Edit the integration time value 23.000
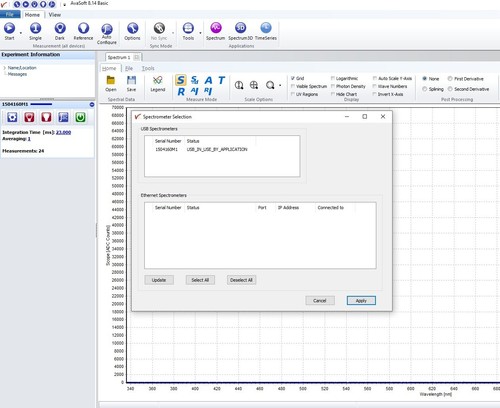500x408 pixels. [63, 132]
